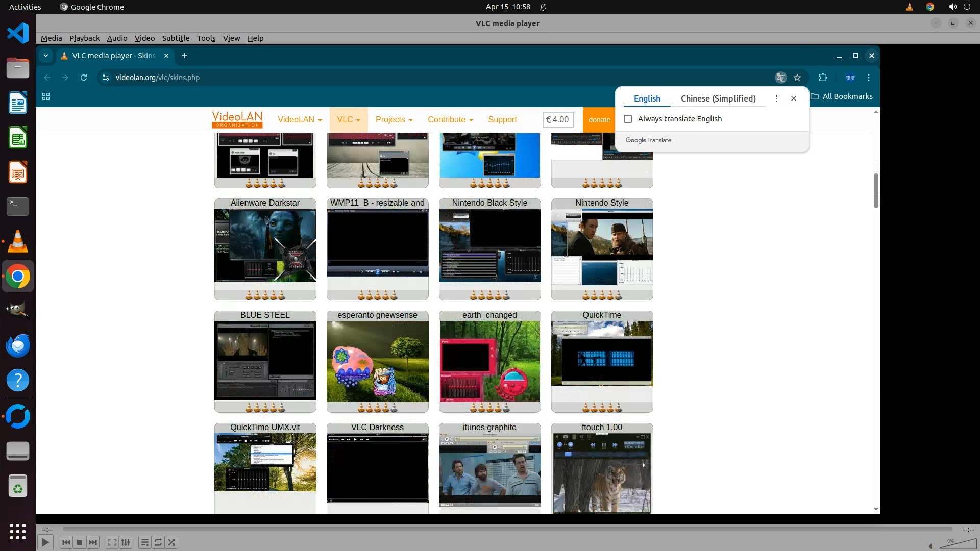Toggle random shuffle playback
Viewport: 980px width, 551px height.
pos(172,542)
